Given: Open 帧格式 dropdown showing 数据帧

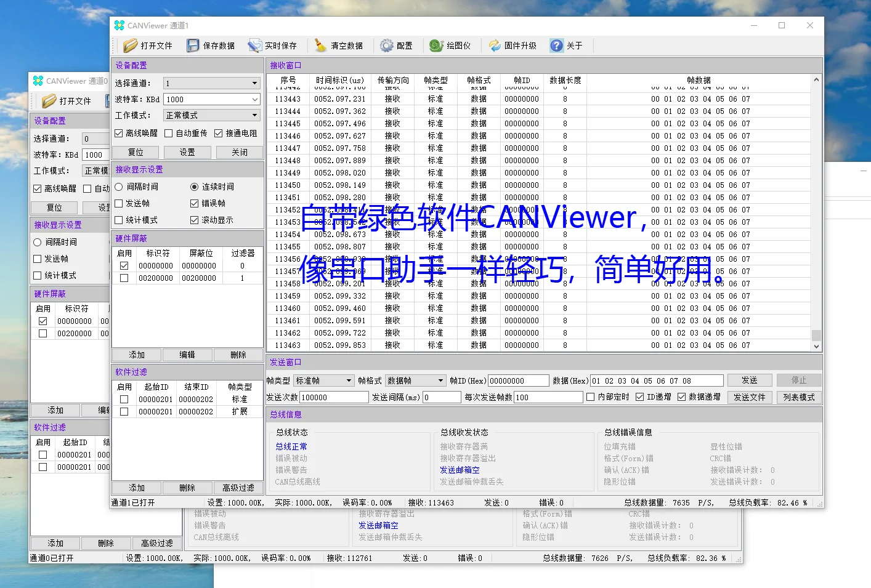Looking at the screenshot, I should [x=415, y=381].
